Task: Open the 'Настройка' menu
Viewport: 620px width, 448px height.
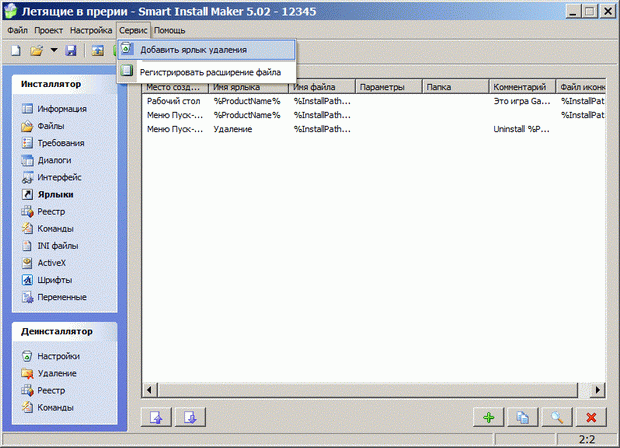Action: (91, 31)
